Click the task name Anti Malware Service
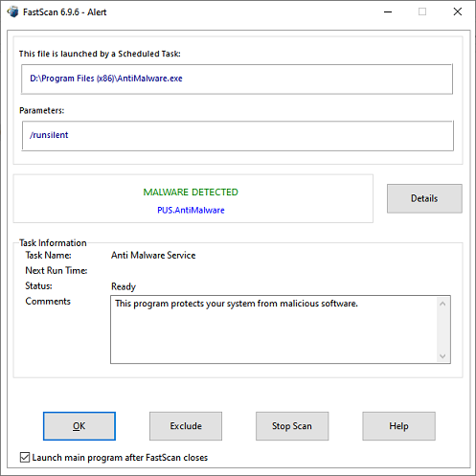Screen dimensions: 476x476 (x=153, y=255)
